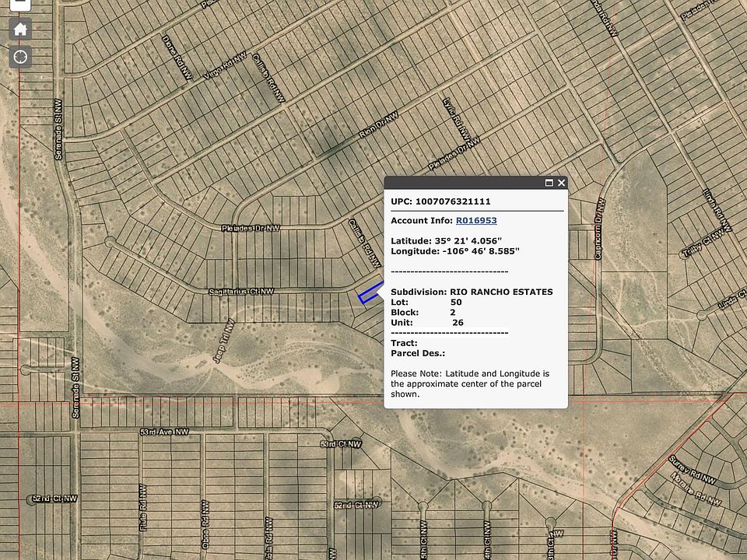
Task: Click the zoom out minus button
Action: point(21,4)
